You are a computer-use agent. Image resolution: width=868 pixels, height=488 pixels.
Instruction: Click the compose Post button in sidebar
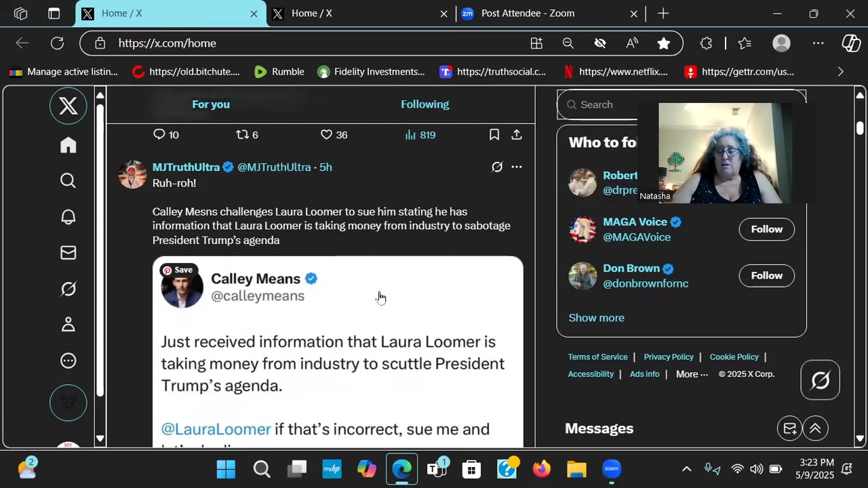point(68,403)
